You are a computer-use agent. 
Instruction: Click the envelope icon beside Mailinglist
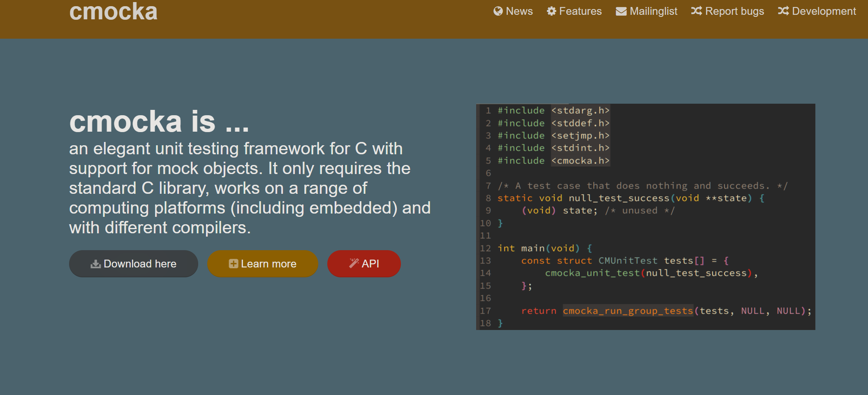click(621, 11)
